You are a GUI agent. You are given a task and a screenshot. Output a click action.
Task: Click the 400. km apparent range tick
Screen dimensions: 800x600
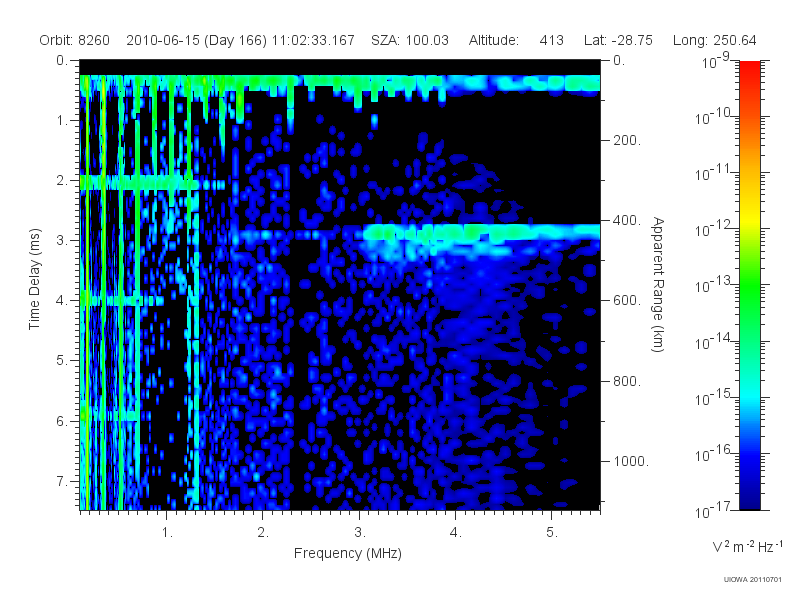pyautogui.click(x=627, y=220)
